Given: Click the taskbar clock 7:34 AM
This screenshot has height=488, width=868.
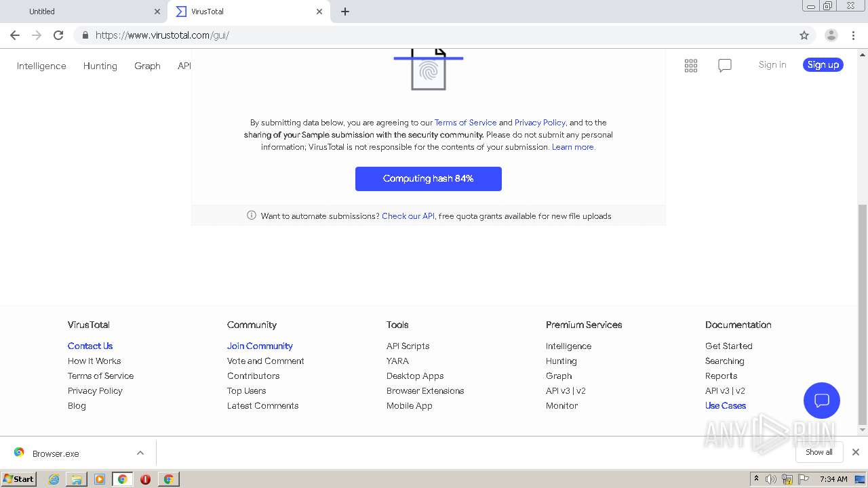Looking at the screenshot, I should 833,479.
